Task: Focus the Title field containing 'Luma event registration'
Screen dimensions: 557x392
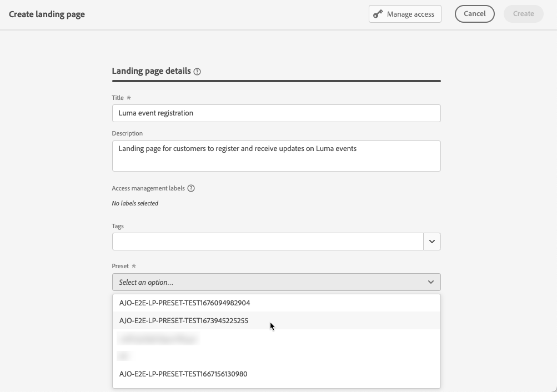Action: pyautogui.click(x=276, y=113)
